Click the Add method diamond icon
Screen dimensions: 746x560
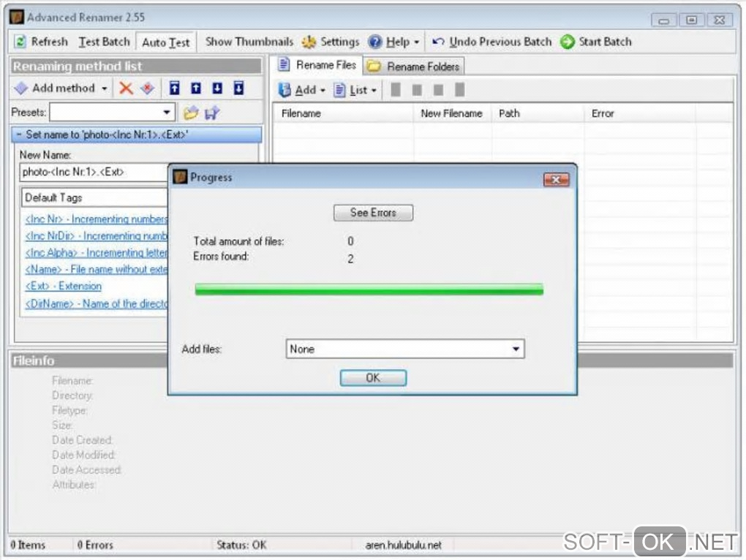21,88
